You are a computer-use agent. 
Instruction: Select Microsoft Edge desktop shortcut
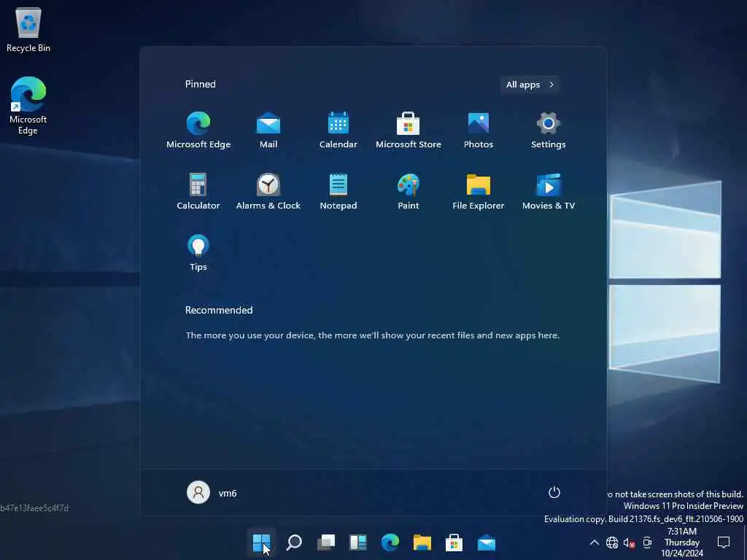coord(28,106)
